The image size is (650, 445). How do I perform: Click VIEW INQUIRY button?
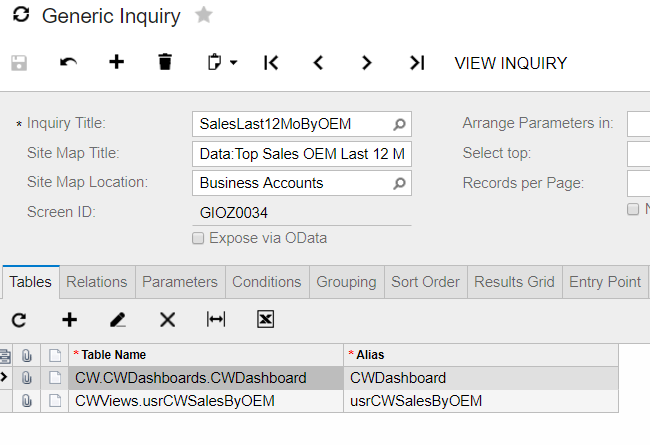(511, 63)
